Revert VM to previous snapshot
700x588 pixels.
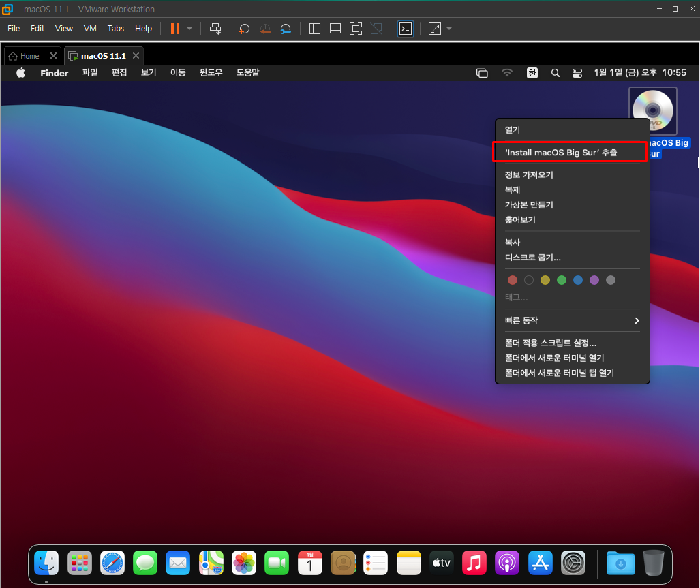coord(265,29)
